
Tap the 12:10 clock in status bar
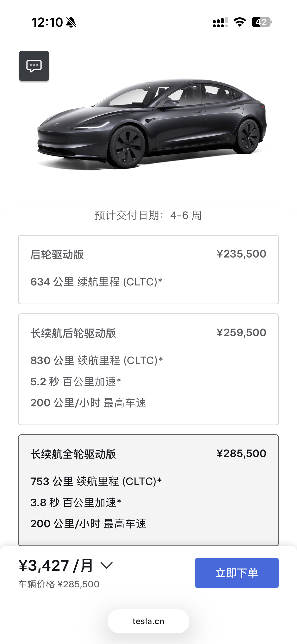pos(47,22)
